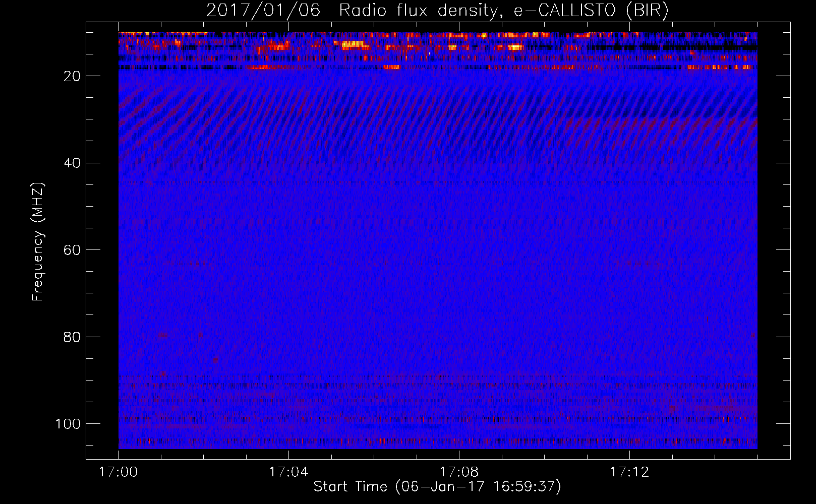Select the 17:04 time tick label

click(288, 472)
